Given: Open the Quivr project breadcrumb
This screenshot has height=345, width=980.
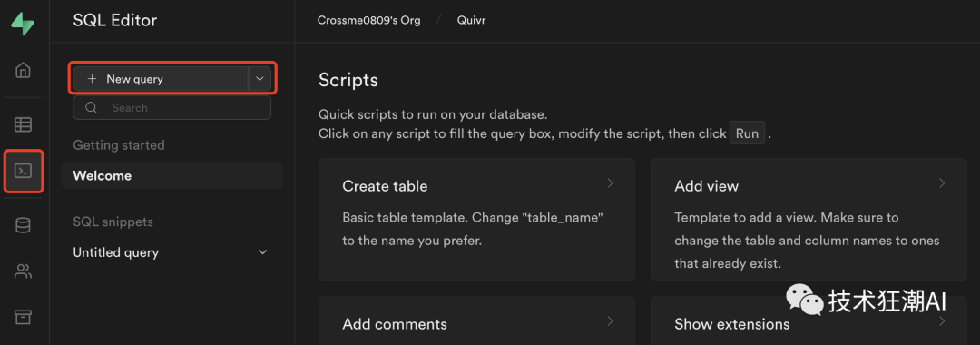Looking at the screenshot, I should [x=471, y=20].
